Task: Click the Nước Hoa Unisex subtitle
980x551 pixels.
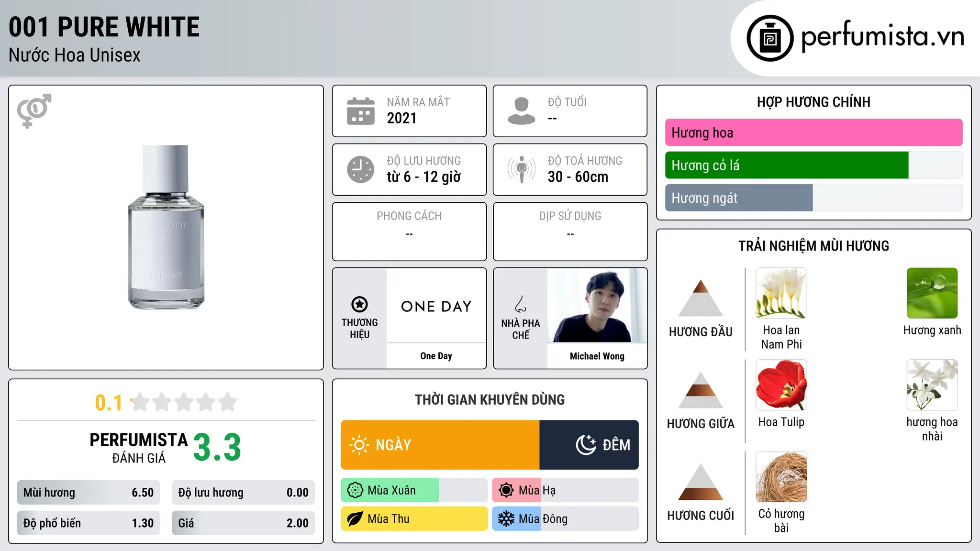Action: [75, 55]
